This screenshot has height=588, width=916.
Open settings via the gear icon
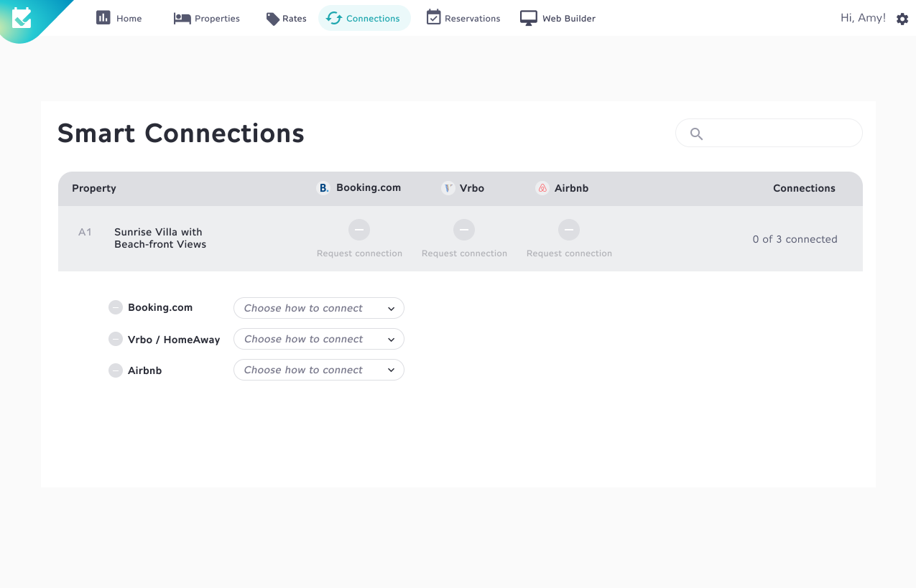[x=902, y=19]
